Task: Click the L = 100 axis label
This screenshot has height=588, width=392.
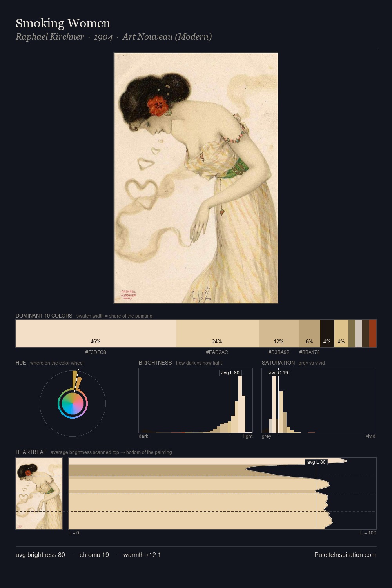Action: (368, 533)
